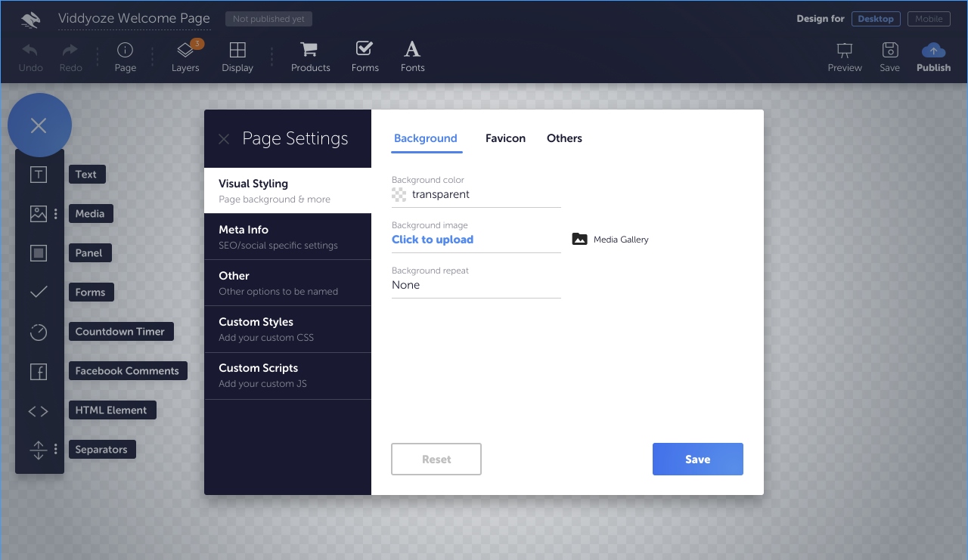
Task: Click the transparent background color swatch
Action: (x=399, y=194)
